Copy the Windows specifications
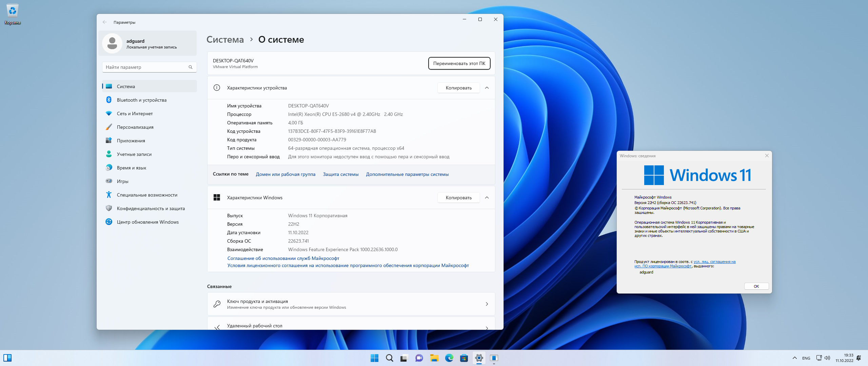Image resolution: width=868 pixels, height=366 pixels. point(458,198)
